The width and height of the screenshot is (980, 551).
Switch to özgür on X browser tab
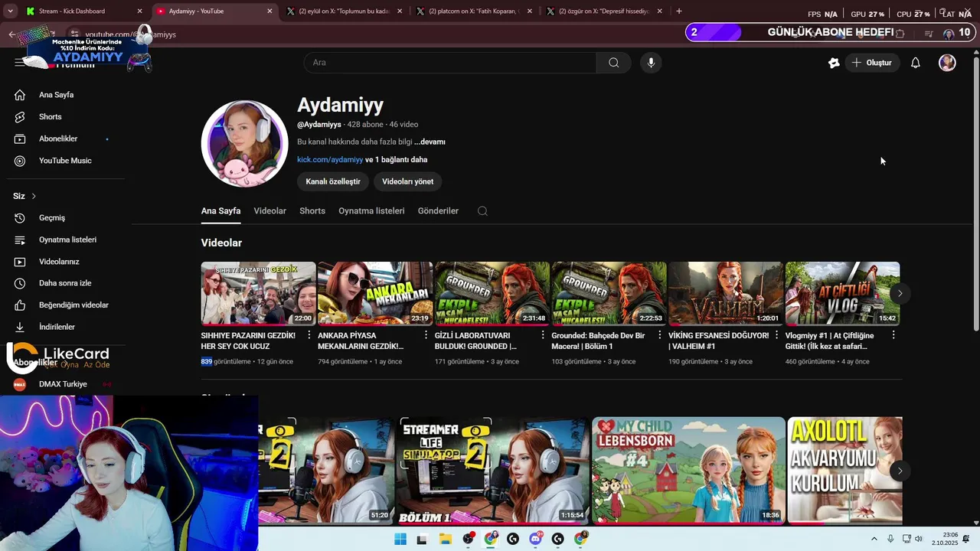605,11
